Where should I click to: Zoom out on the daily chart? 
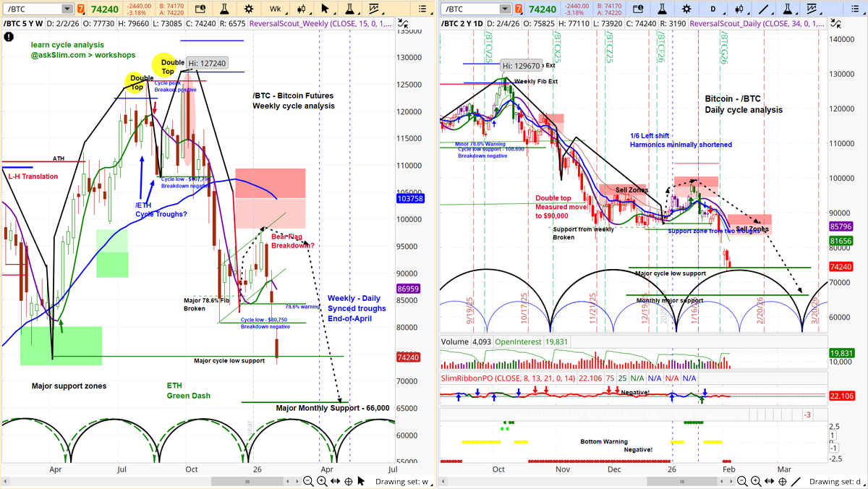tap(743, 481)
